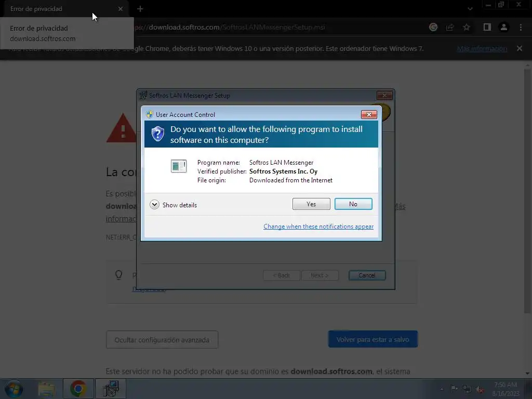Toggle Chrome side panel icon
This screenshot has width=532, height=399.
[487, 27]
